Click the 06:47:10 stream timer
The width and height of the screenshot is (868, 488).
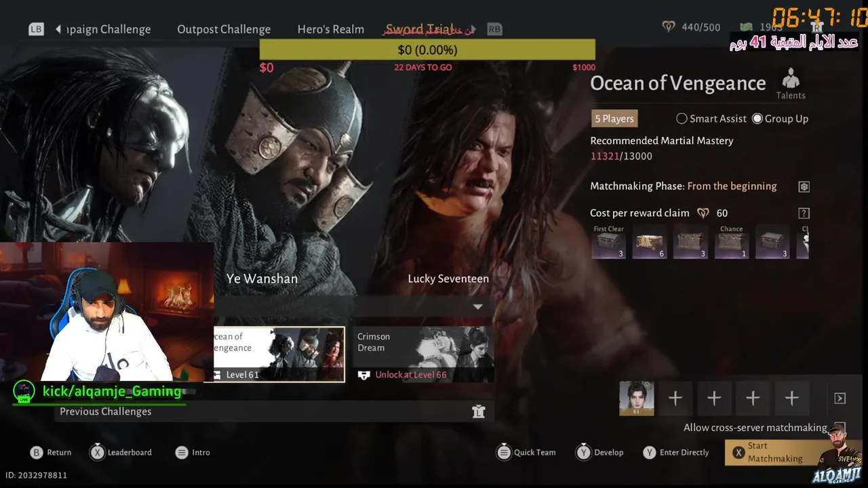[x=819, y=18]
